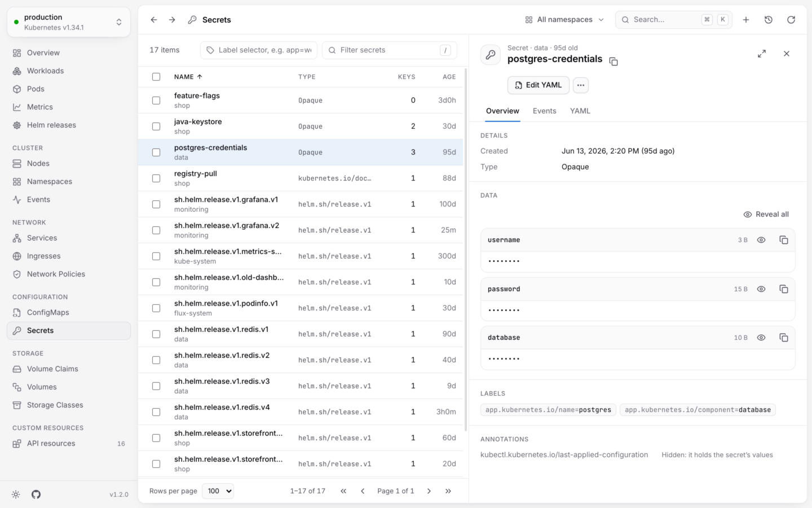The width and height of the screenshot is (812, 508).
Task: Go to the next page
Action: [x=429, y=491]
